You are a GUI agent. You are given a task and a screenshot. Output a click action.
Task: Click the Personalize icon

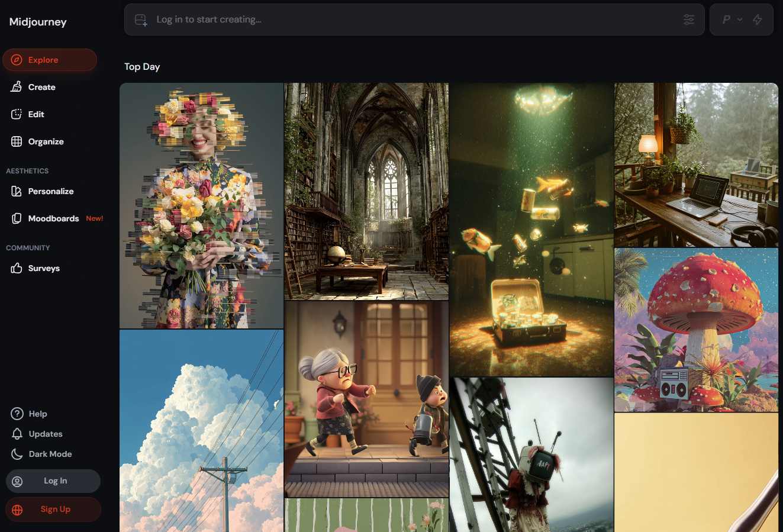tap(17, 191)
